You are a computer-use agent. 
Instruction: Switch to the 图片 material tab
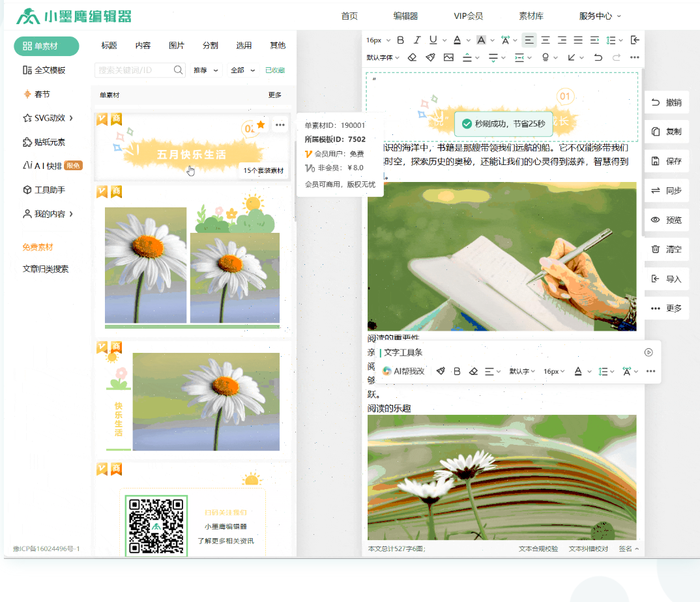coord(177,46)
